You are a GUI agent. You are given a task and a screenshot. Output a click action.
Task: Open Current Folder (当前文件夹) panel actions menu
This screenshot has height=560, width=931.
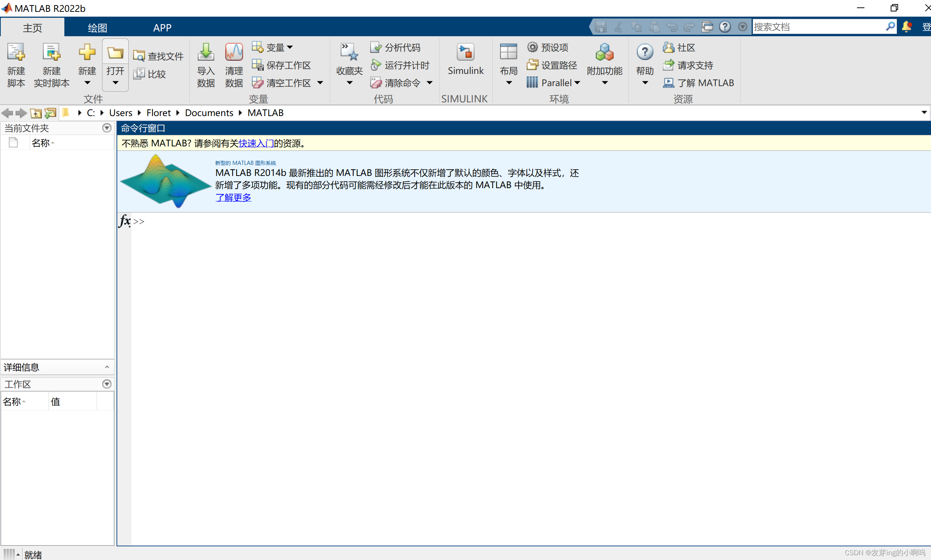(x=107, y=128)
